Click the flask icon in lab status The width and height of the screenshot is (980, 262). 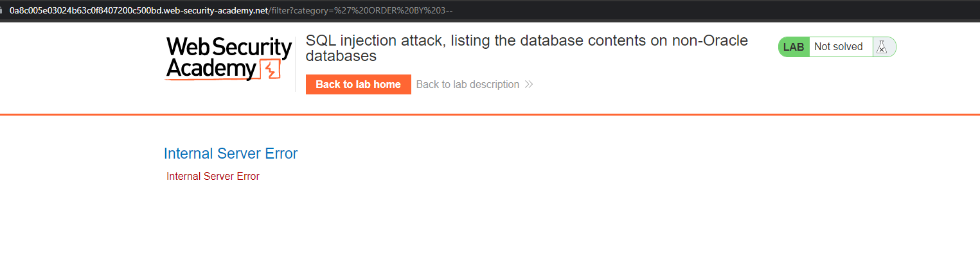(882, 47)
